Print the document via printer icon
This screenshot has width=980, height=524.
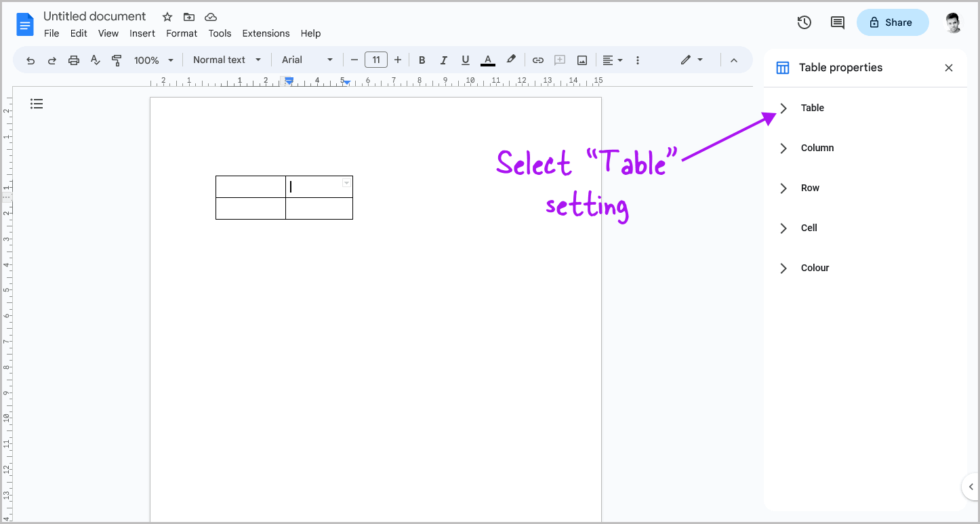pos(74,60)
